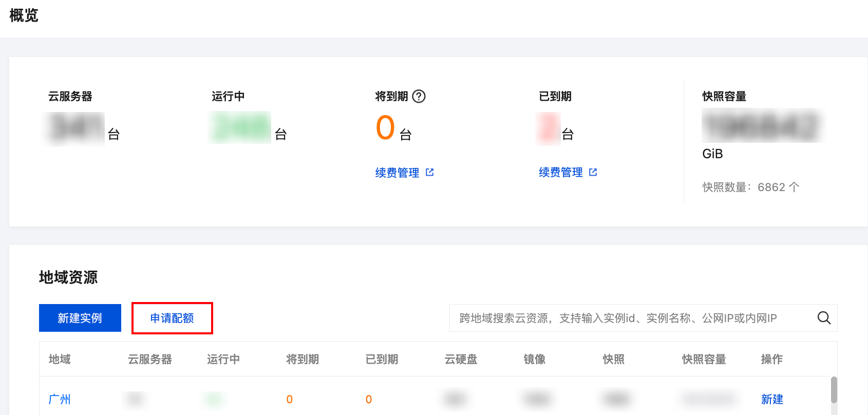The width and height of the screenshot is (868, 415).
Task: Click the region table vertical scrollbar
Action: tap(834, 390)
